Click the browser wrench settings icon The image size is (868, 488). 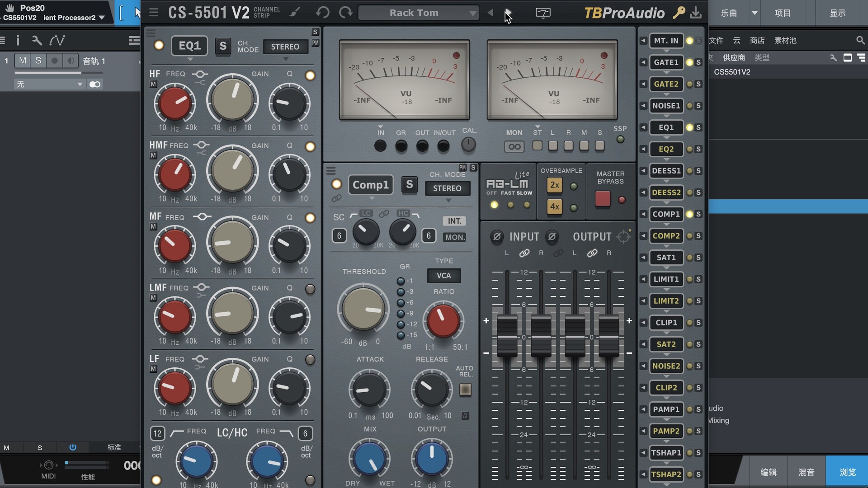[x=833, y=57]
